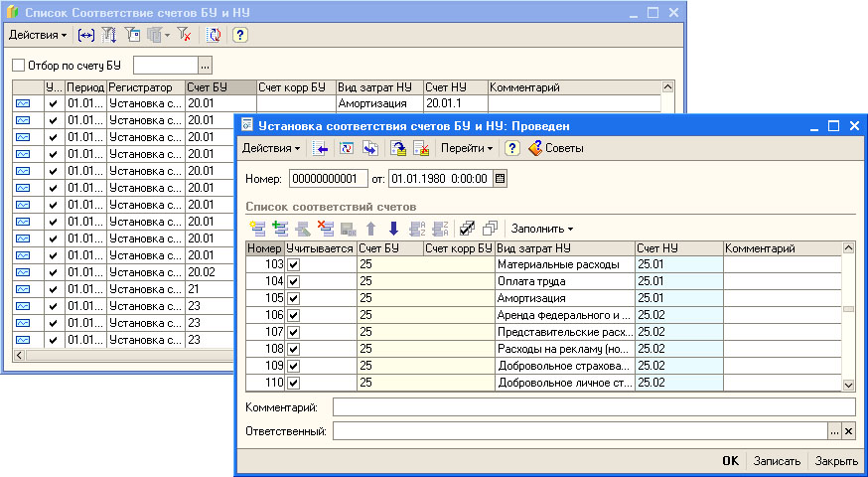Refresh the list in Список Соответствие window
This screenshot has height=477, width=868.
(214, 35)
